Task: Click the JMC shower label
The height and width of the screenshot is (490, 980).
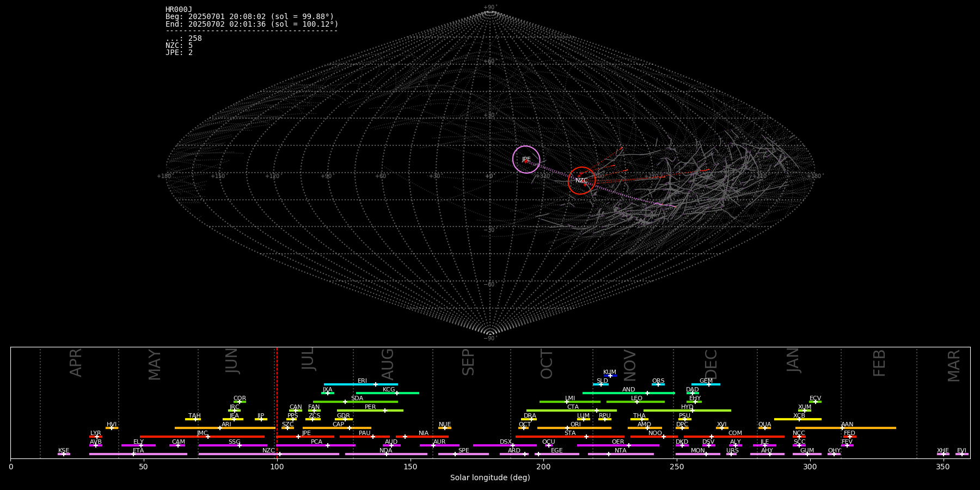Action: click(202, 433)
